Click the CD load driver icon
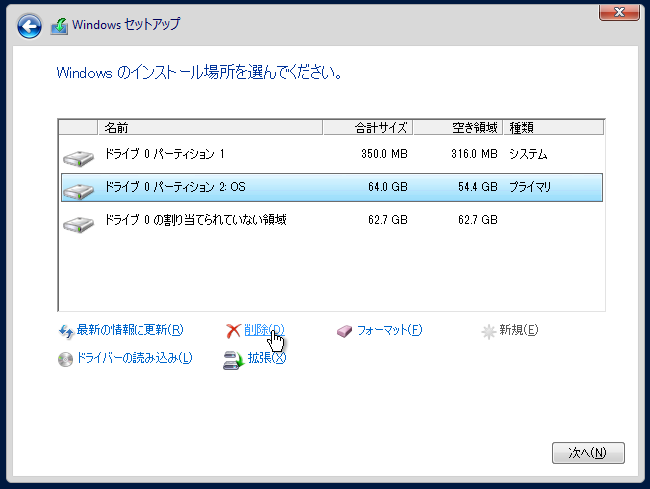The height and width of the screenshot is (489, 650). coord(65,359)
